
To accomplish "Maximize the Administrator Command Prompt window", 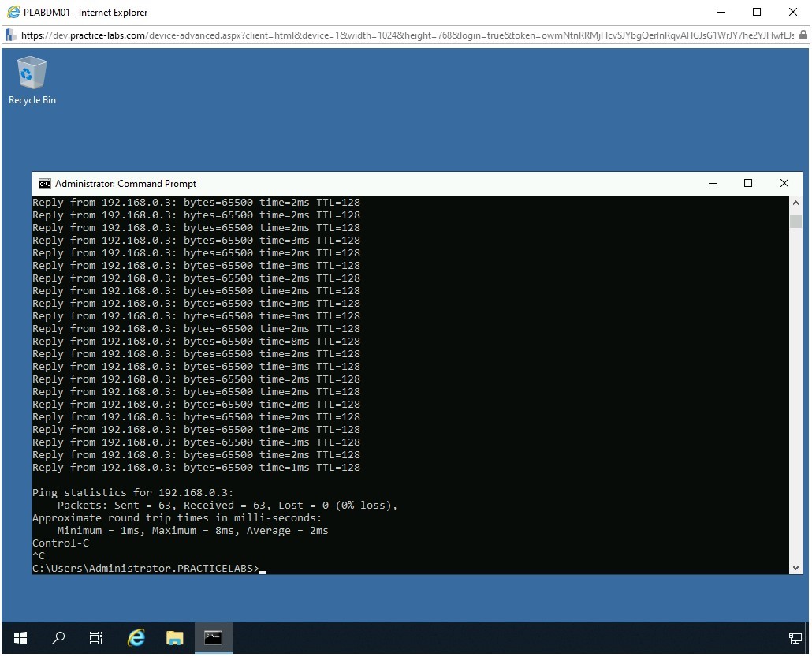I will (748, 184).
